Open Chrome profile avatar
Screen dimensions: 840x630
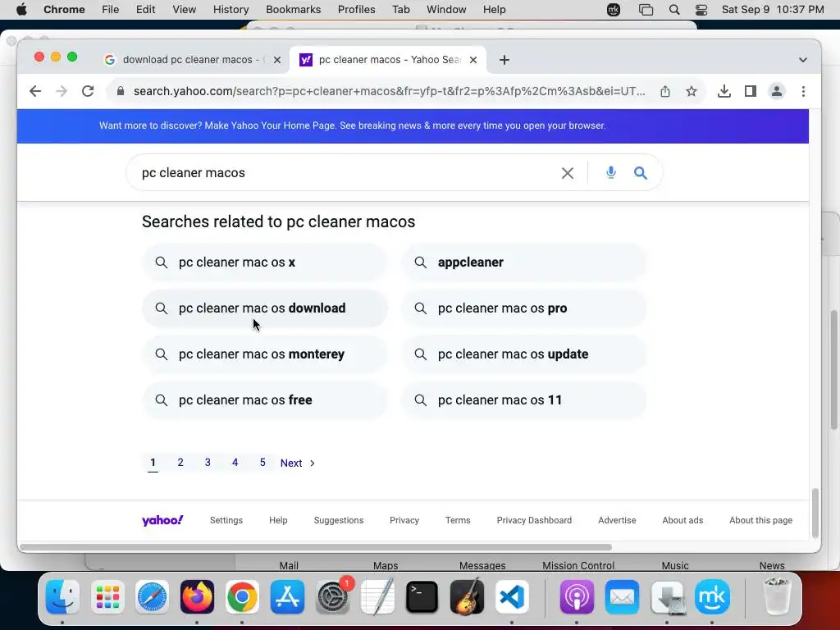pyautogui.click(x=776, y=91)
